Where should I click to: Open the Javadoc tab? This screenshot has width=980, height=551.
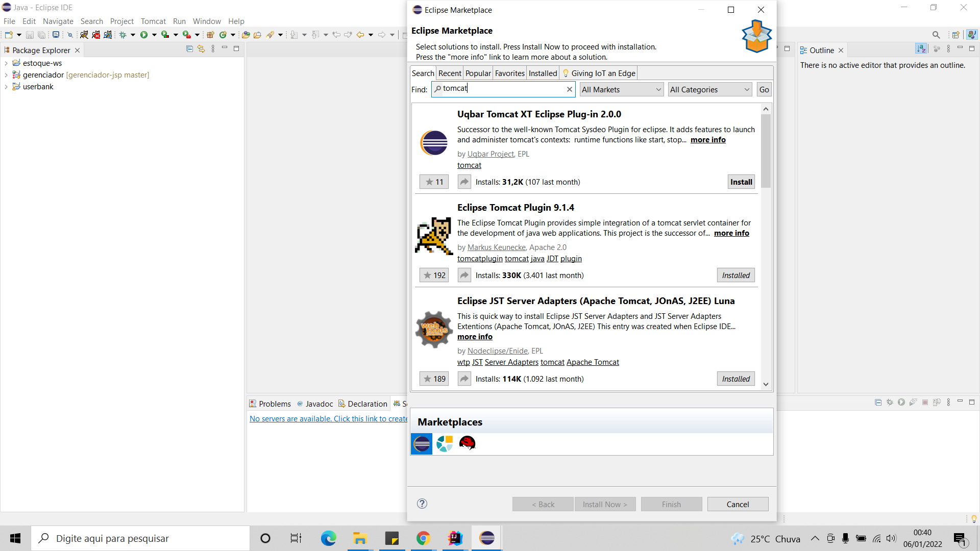(315, 404)
